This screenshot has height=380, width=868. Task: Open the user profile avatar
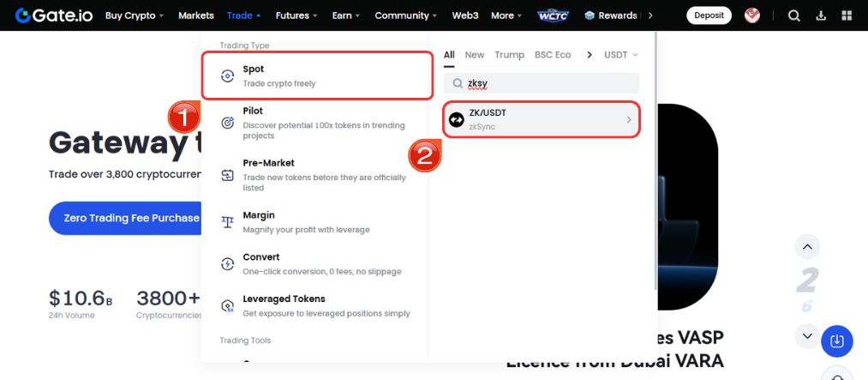pos(751,15)
